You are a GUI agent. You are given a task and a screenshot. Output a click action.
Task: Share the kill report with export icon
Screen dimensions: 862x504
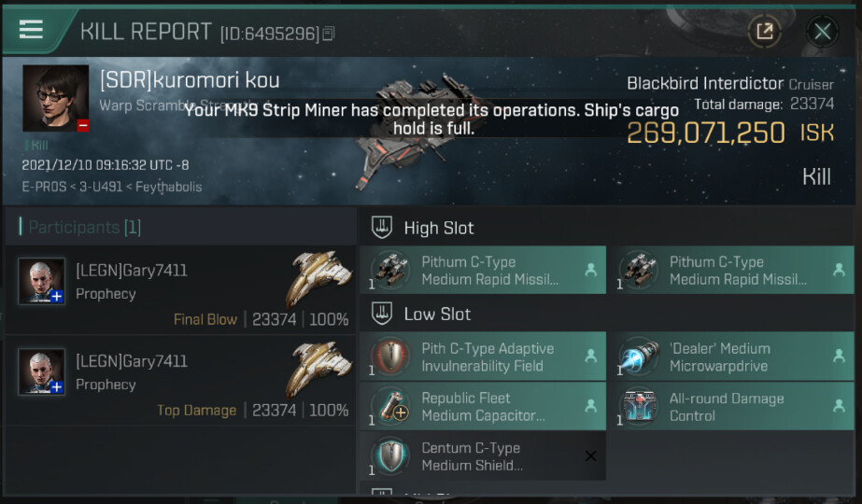tap(764, 32)
